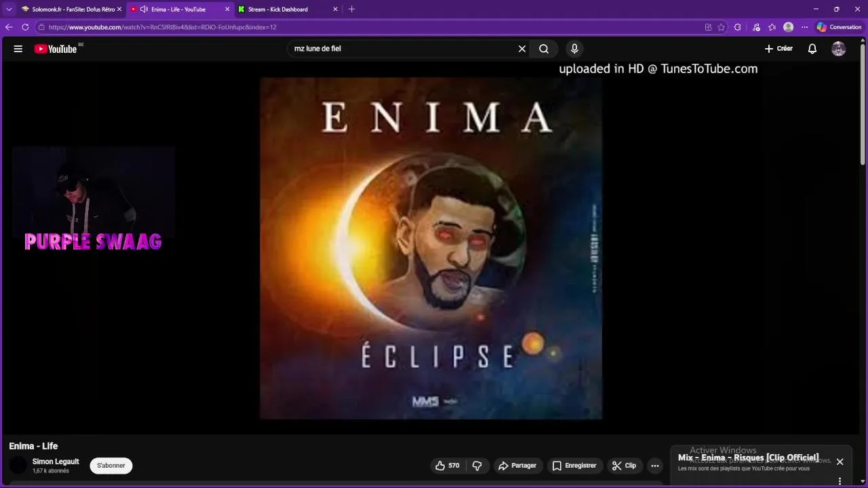Open the YouTube hamburger guide menu
The height and width of the screenshot is (488, 868).
18,49
